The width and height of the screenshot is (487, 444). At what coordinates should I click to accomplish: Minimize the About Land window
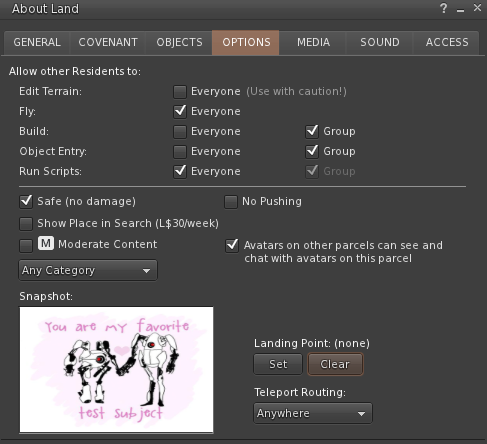(x=461, y=10)
